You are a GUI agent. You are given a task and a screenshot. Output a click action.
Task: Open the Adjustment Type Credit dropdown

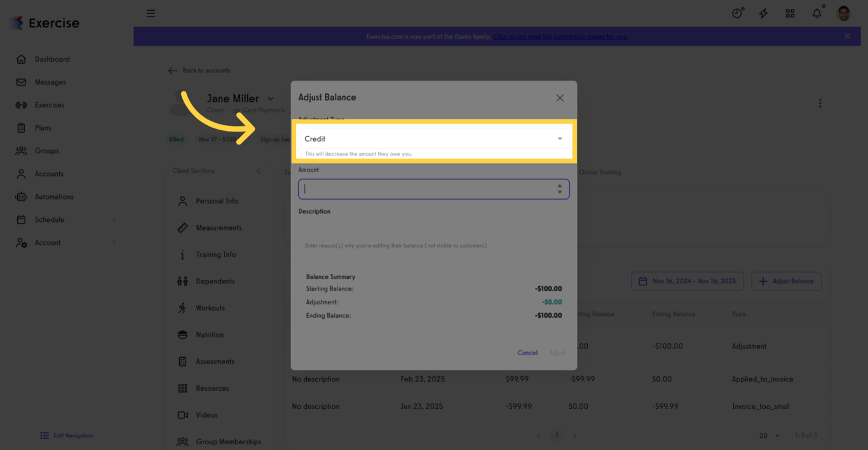point(433,138)
